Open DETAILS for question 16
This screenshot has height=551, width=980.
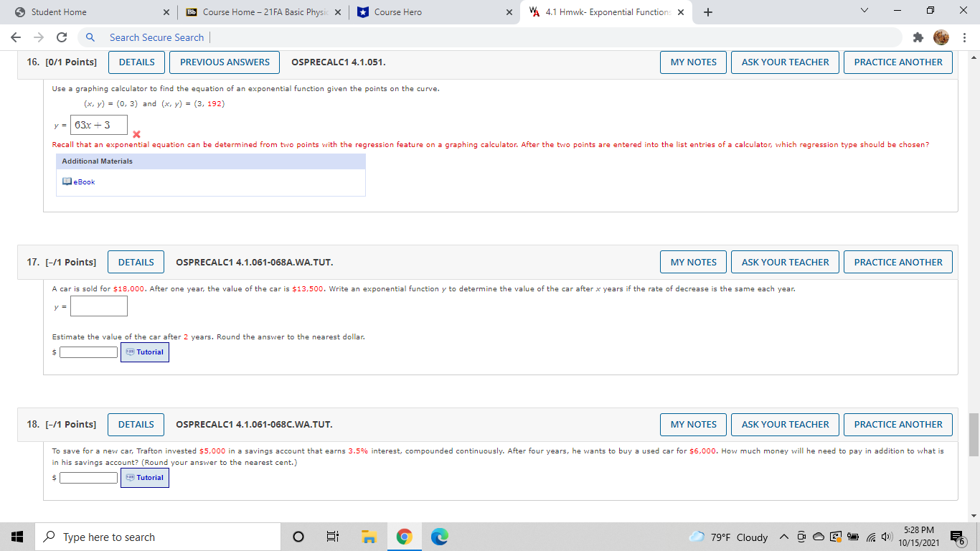tap(137, 62)
